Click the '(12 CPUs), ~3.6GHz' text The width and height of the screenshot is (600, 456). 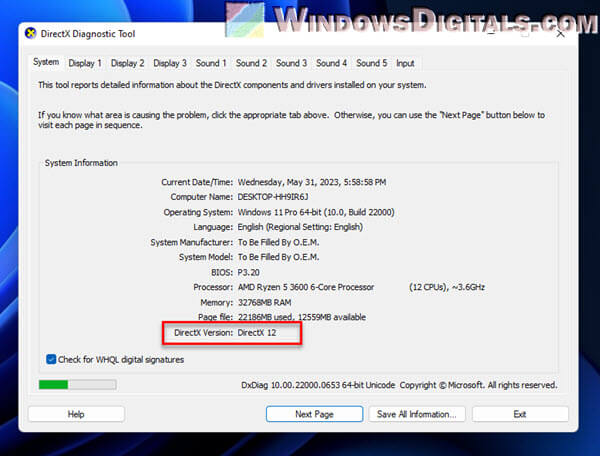pos(447,287)
